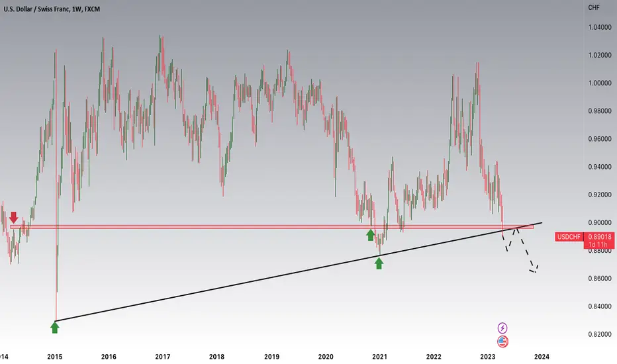This screenshot has height=364, width=617.
Task: Click the 0.86000 price axis label
Action: point(600,279)
